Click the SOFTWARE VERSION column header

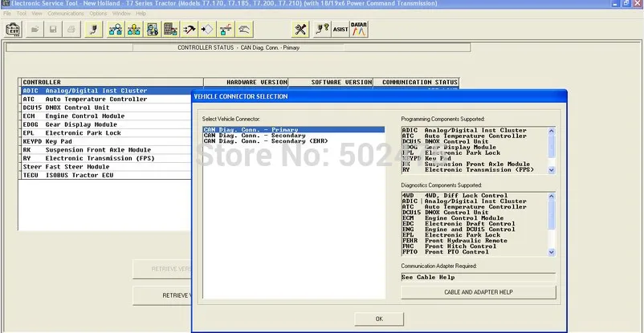click(331, 82)
